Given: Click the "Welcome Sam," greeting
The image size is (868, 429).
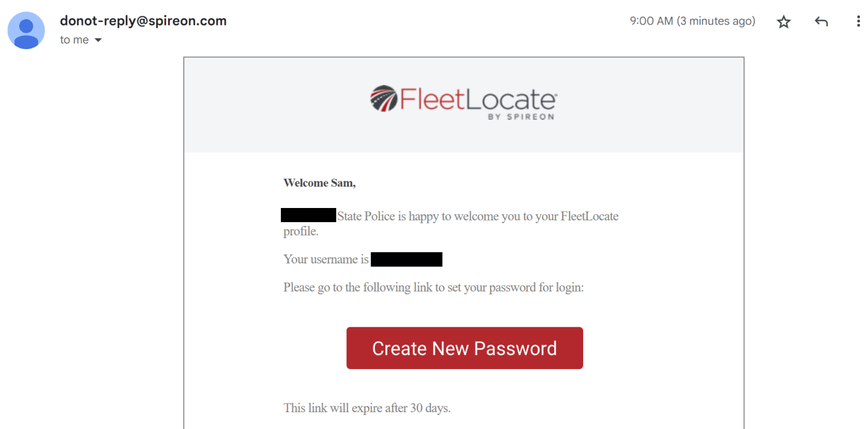Looking at the screenshot, I should [x=319, y=183].
